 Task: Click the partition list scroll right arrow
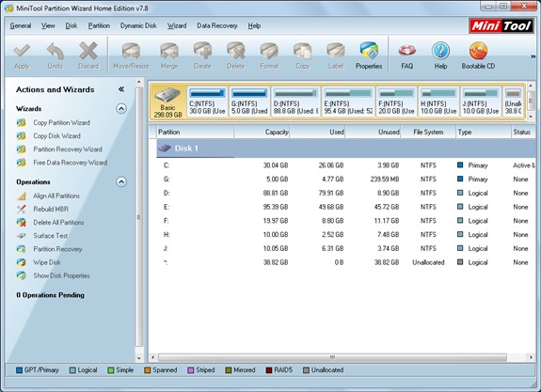click(x=531, y=357)
